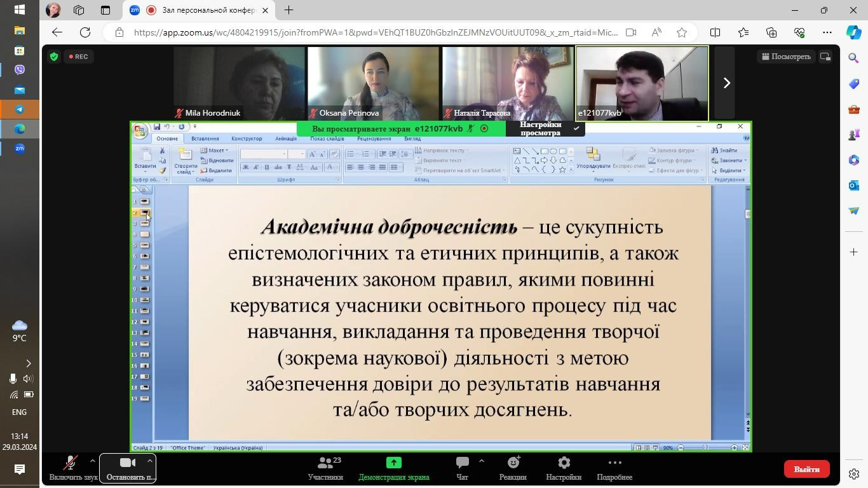Image resolution: width=868 pixels, height=488 pixels.
Task: Open Реакции reactions menu
Action: [x=513, y=469]
